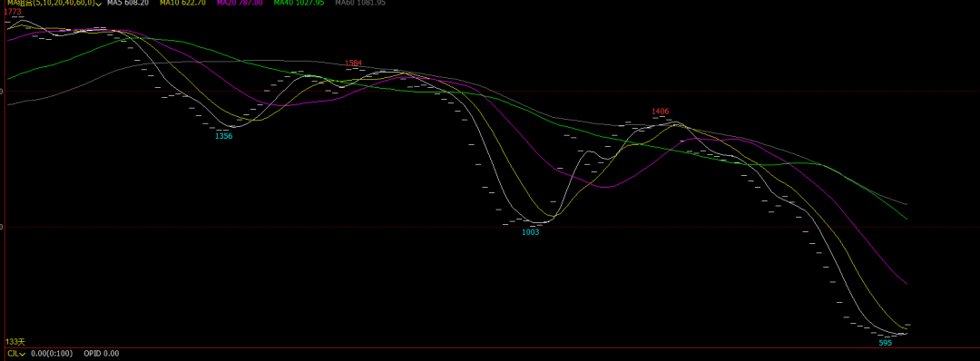Click the 1584 high price label
980x361 pixels.
click(353, 63)
